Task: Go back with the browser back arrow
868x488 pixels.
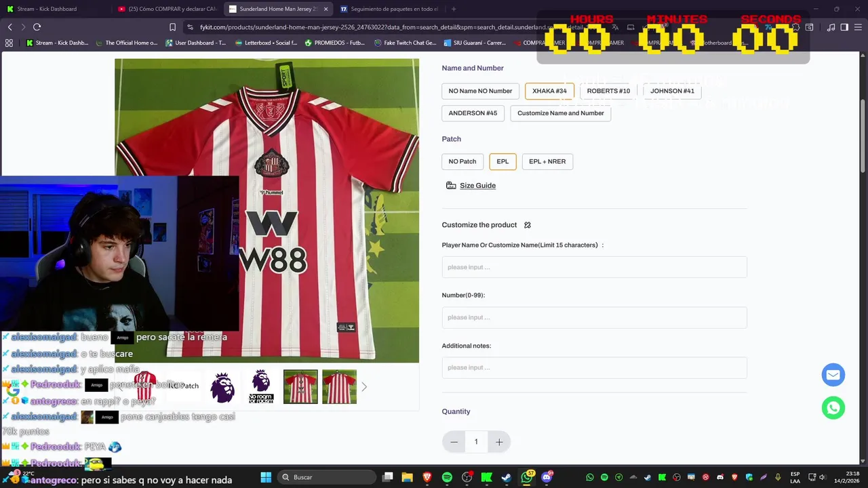Action: [9, 27]
